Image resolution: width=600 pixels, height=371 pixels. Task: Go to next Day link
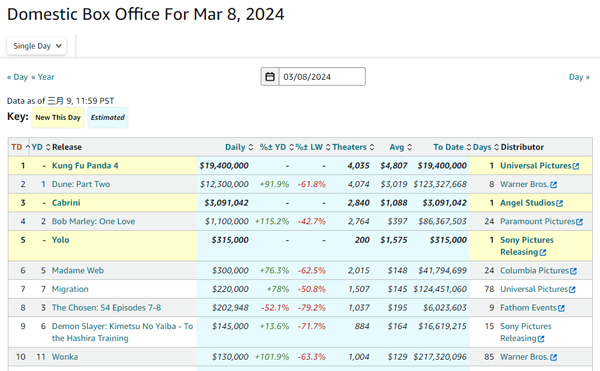pos(579,77)
